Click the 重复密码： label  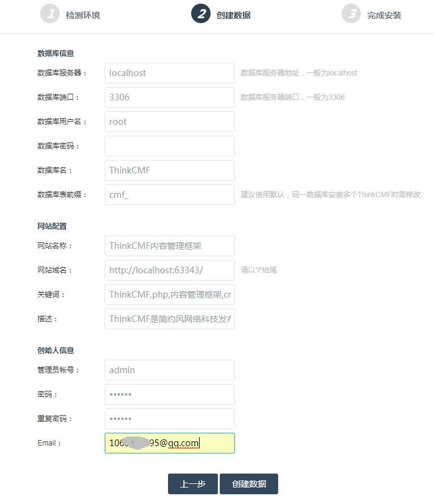tap(55, 419)
